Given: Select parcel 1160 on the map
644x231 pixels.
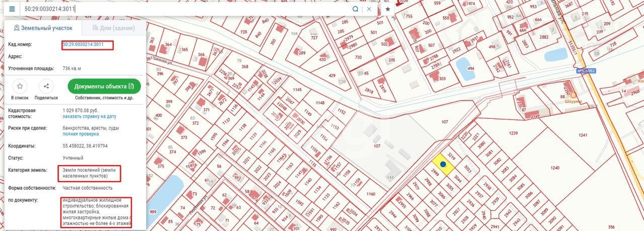Looking at the screenshot, I should [x=371, y=194].
